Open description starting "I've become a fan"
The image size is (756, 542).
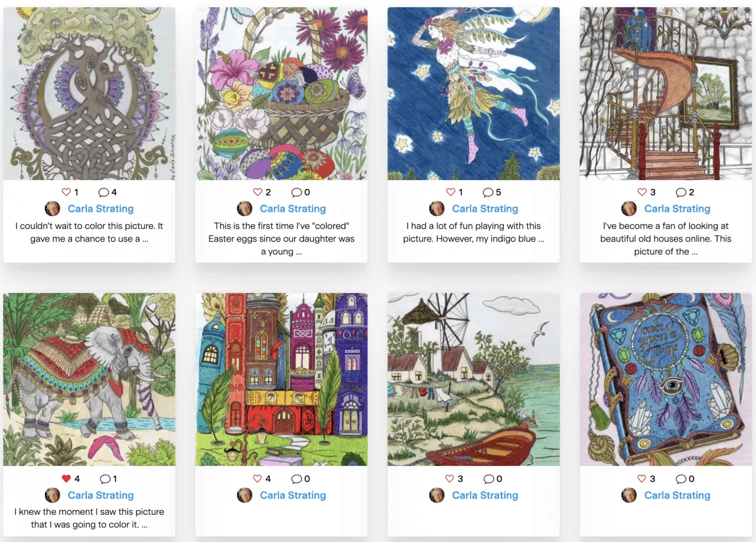(666, 239)
